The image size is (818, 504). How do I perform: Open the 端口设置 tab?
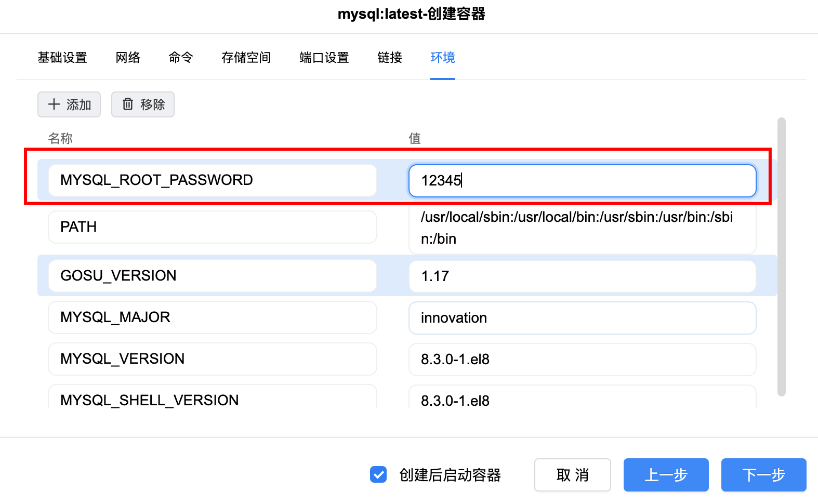coord(324,58)
